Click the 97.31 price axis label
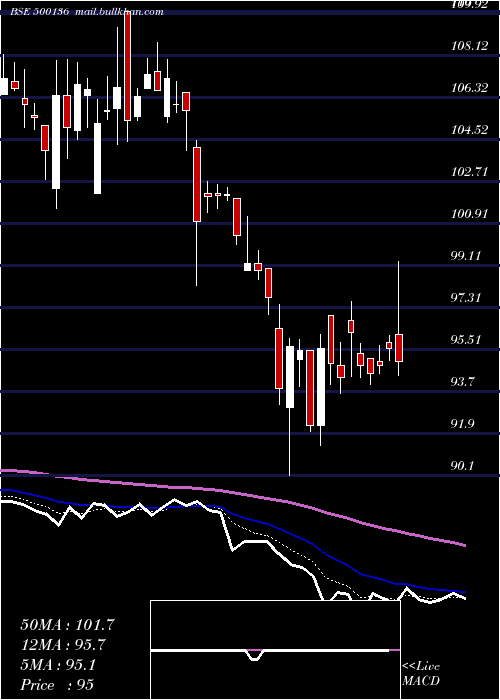 tap(468, 298)
